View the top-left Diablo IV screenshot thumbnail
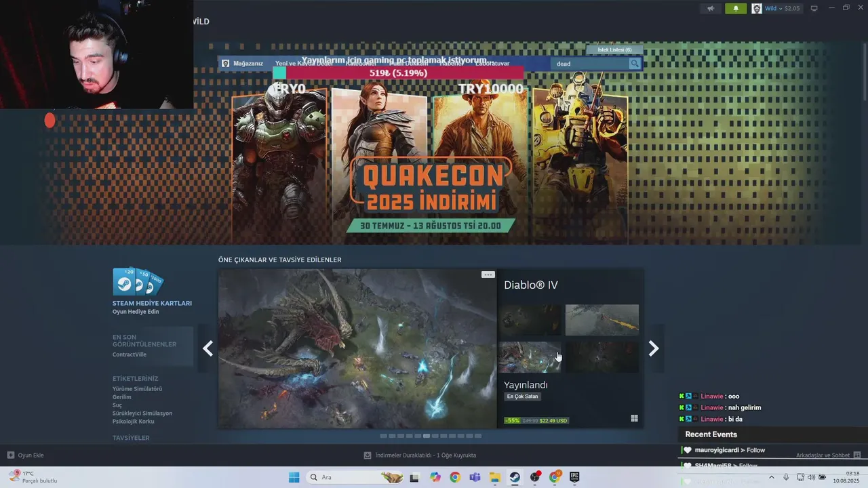This screenshot has height=488, width=868. [530, 320]
